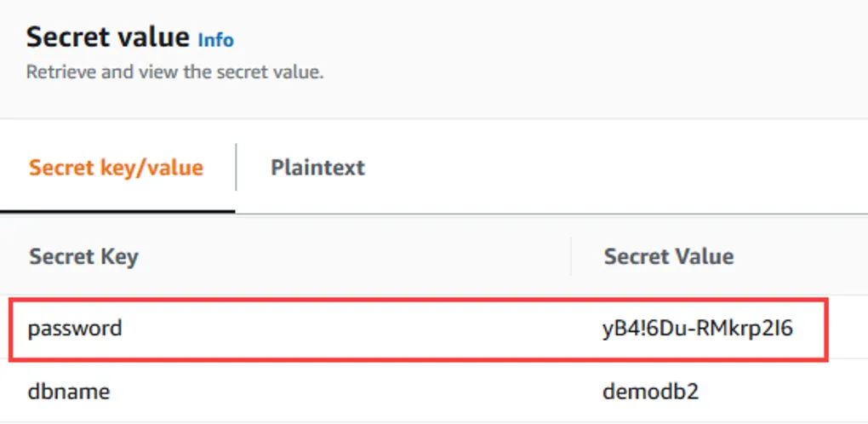Image resolution: width=868 pixels, height=424 pixels.
Task: Select the Secret key/value tab
Action: (116, 167)
